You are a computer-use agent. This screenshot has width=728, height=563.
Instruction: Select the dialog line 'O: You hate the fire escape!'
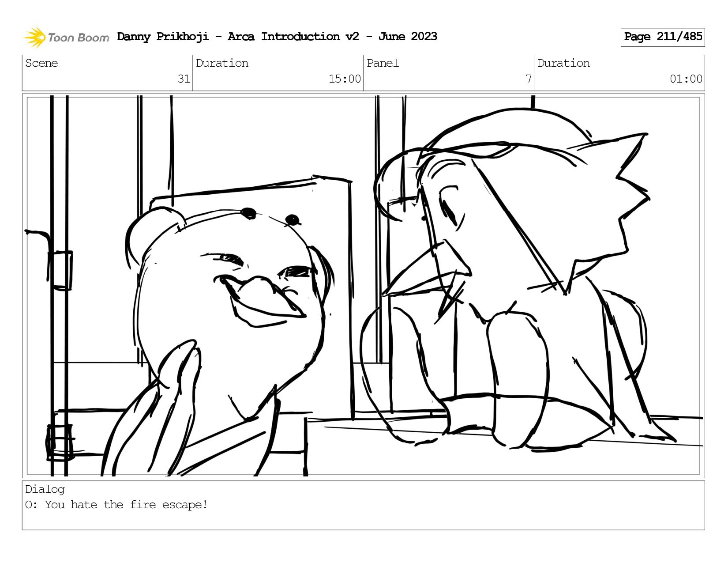click(116, 505)
